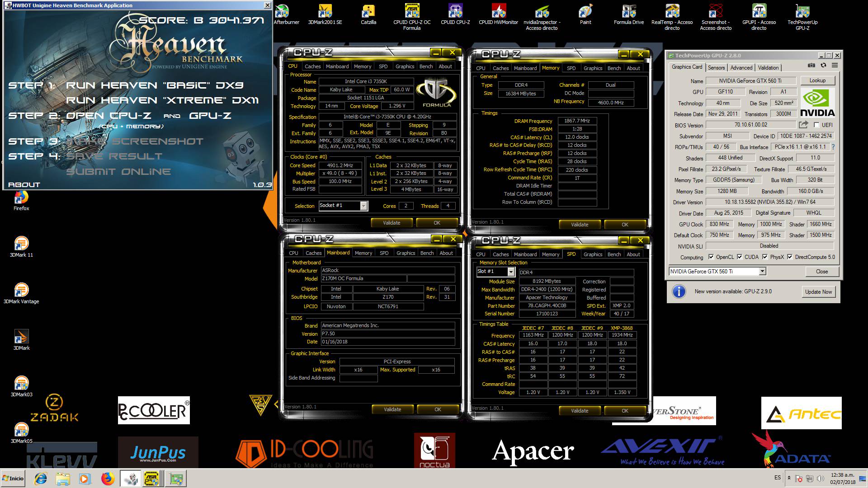This screenshot has width=868, height=488.
Task: Click the GPU-Z screenshot camera icon
Action: pyautogui.click(x=811, y=66)
